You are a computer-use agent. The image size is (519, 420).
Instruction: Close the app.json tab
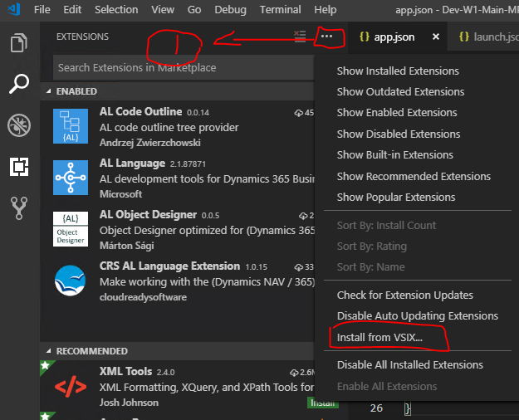coord(436,37)
